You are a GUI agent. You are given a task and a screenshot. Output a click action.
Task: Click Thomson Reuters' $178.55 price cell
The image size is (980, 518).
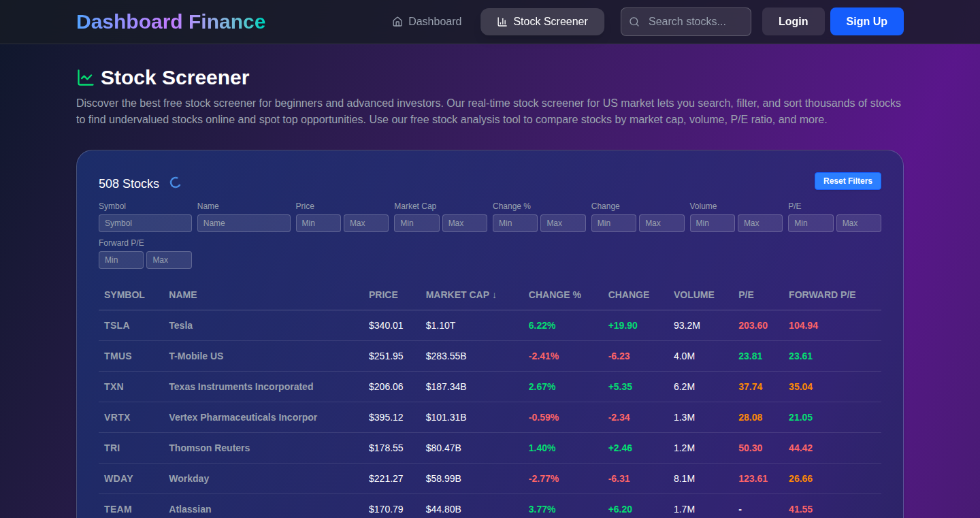click(x=386, y=448)
